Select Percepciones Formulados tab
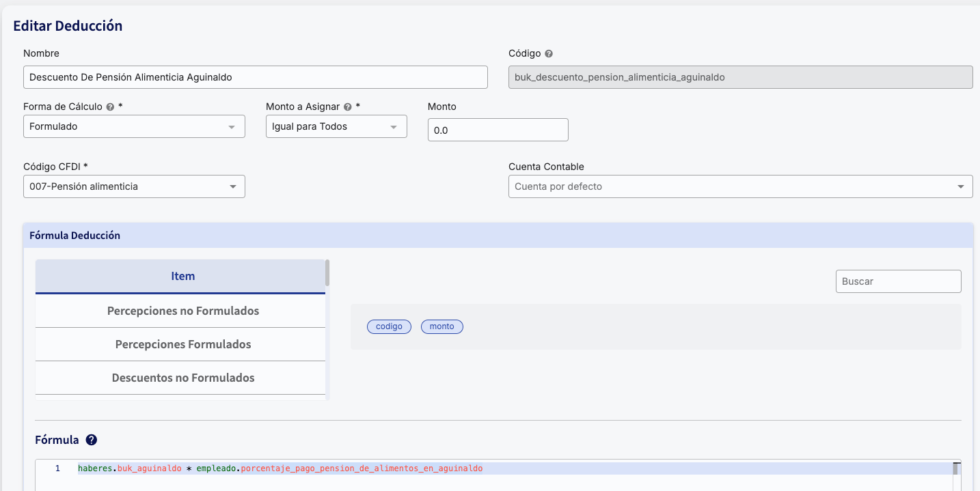This screenshot has width=980, height=491. (x=182, y=344)
